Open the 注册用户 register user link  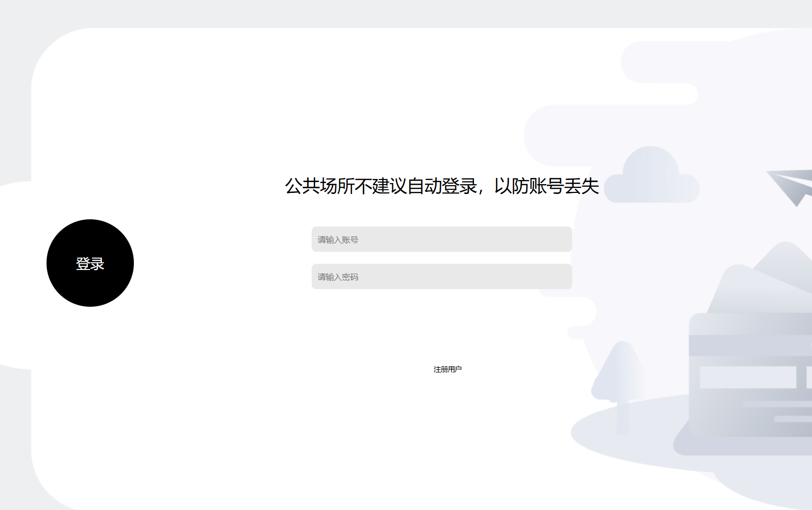[448, 369]
